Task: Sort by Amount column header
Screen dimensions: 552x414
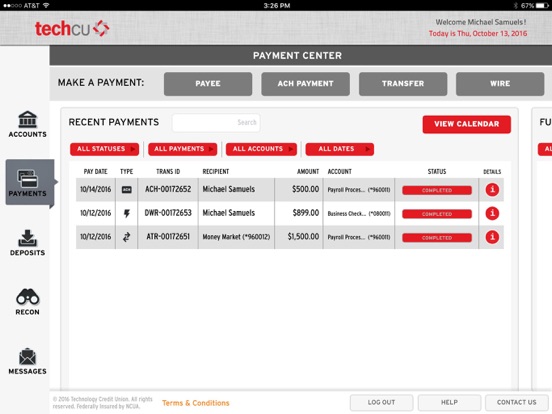Action: pyautogui.click(x=308, y=171)
